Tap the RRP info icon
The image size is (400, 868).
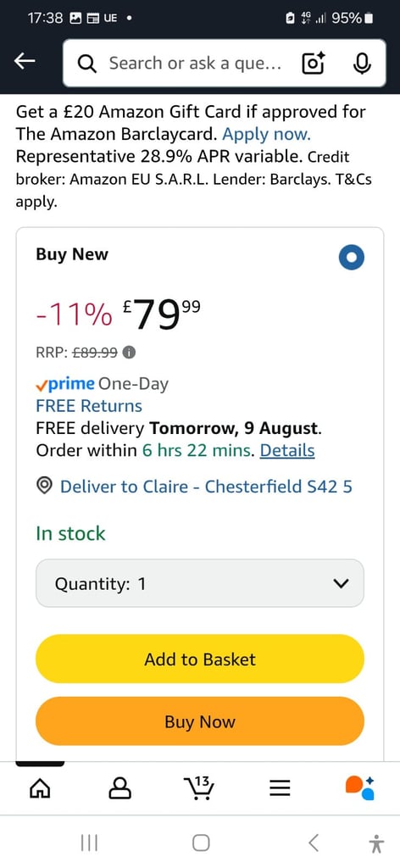[129, 352]
